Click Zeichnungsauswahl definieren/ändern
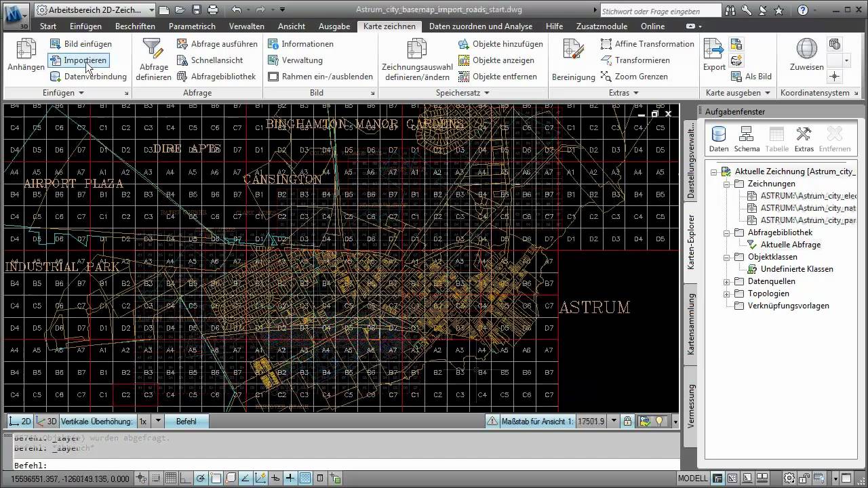This screenshot has width=868, height=488. 417,59
